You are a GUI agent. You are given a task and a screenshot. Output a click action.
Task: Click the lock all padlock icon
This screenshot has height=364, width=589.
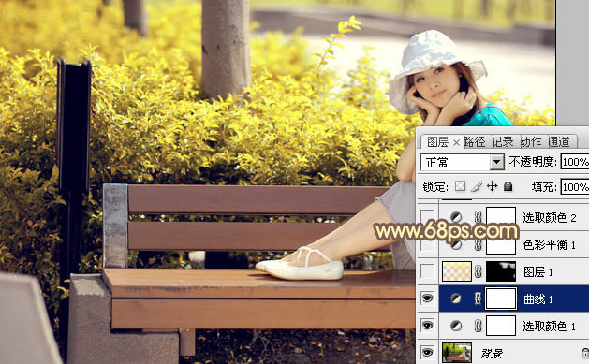[508, 186]
